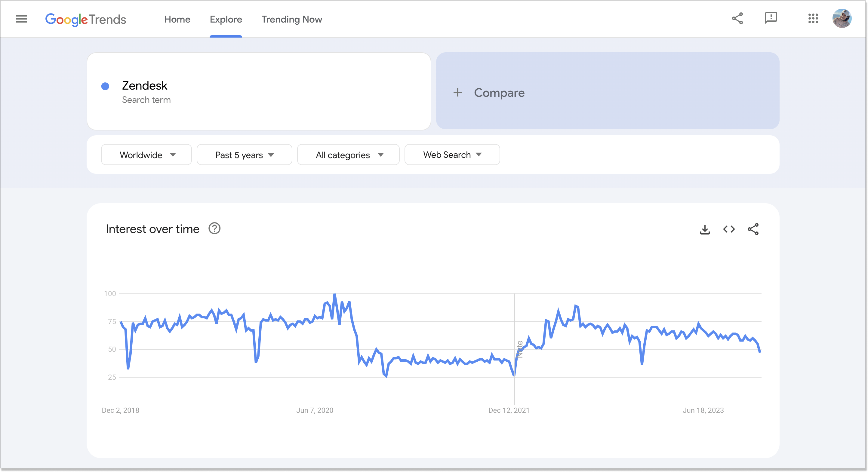Viewport: 868px width, 472px height.
Task: Expand the All categories dropdown
Action: tap(348, 155)
